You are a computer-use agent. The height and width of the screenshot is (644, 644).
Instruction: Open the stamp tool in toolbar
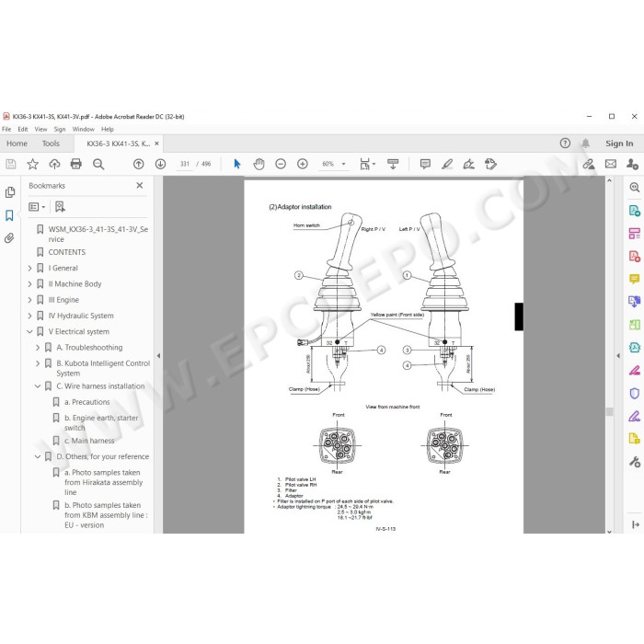pos(490,165)
